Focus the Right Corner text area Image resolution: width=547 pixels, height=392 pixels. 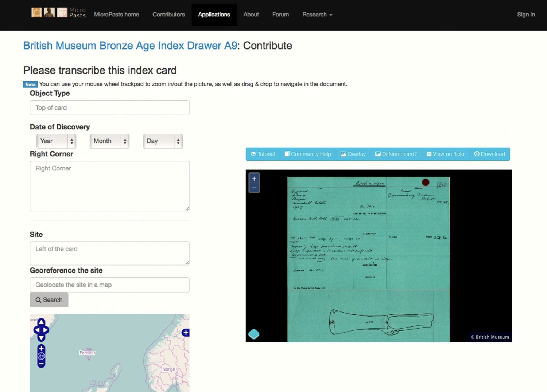tap(109, 186)
